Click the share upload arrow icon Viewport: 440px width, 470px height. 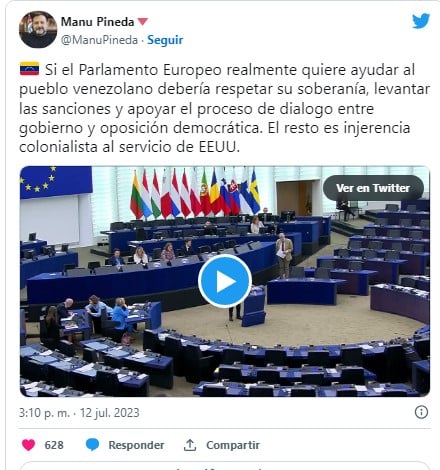click(190, 445)
